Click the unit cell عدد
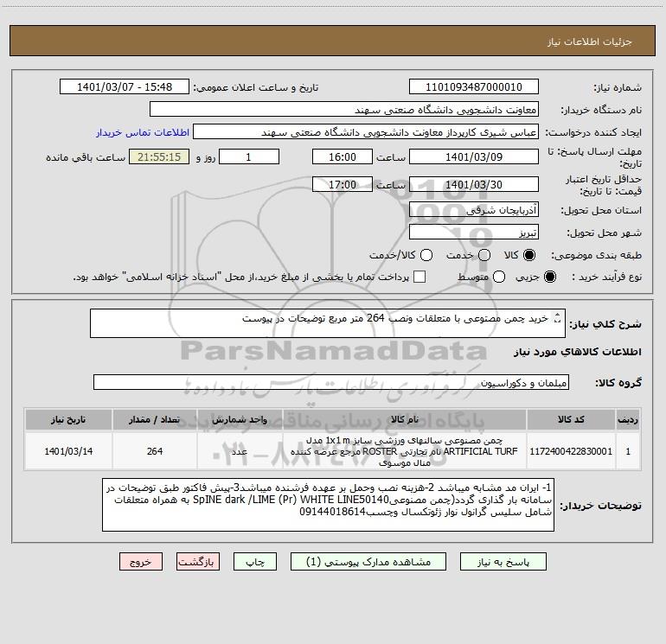 click(240, 451)
